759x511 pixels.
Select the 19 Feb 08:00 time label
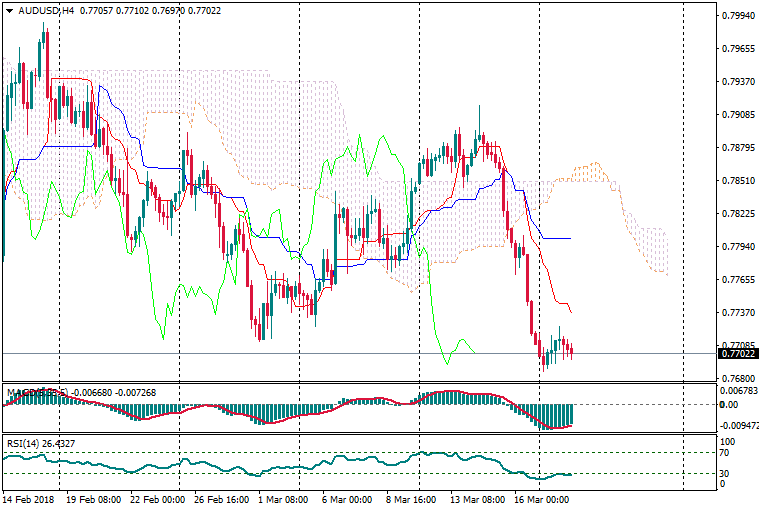tap(94, 498)
